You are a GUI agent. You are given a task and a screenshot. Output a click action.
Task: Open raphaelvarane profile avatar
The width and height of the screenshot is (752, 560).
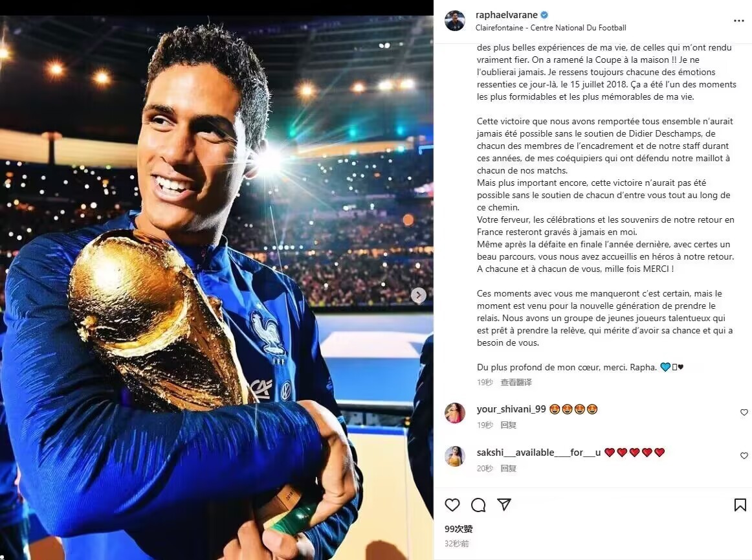[455, 21]
